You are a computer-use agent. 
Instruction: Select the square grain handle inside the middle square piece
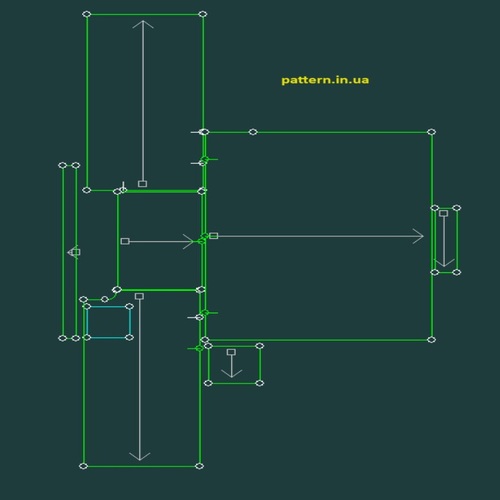125,241
